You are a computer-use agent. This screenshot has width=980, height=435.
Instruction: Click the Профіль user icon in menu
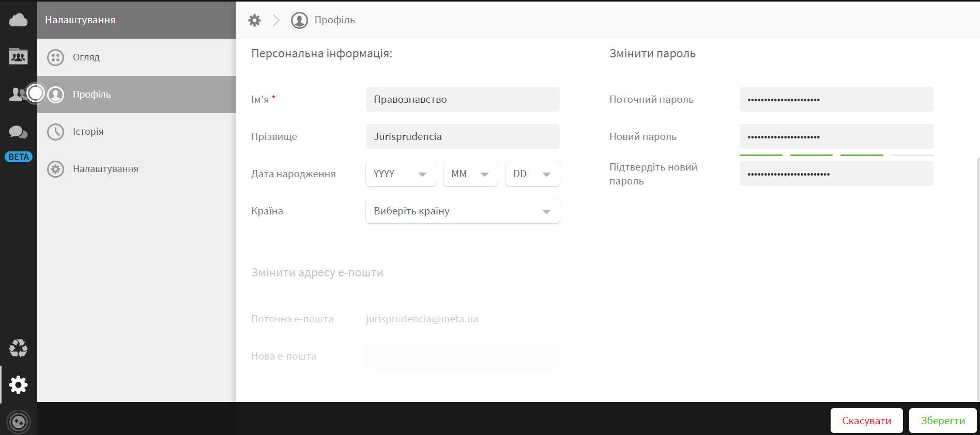pos(55,95)
